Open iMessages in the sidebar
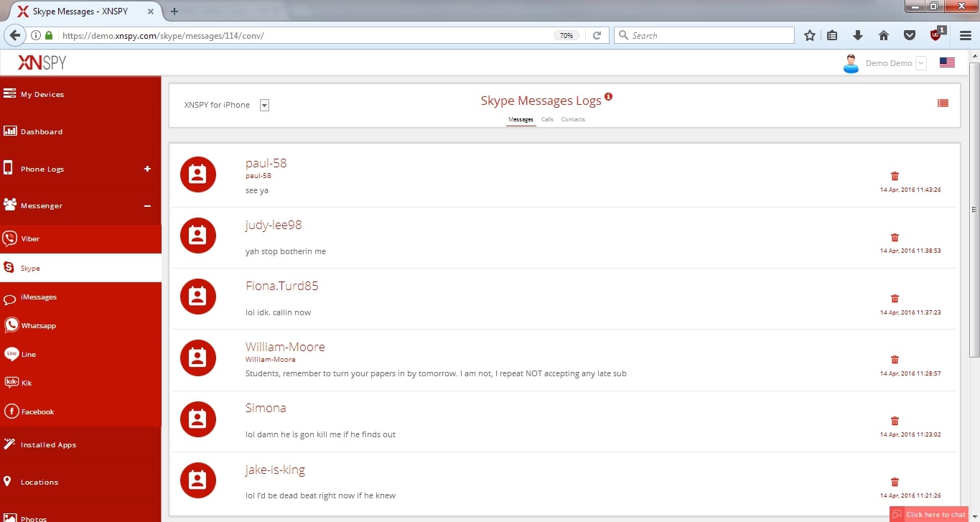The height and width of the screenshot is (522, 980). click(80, 297)
